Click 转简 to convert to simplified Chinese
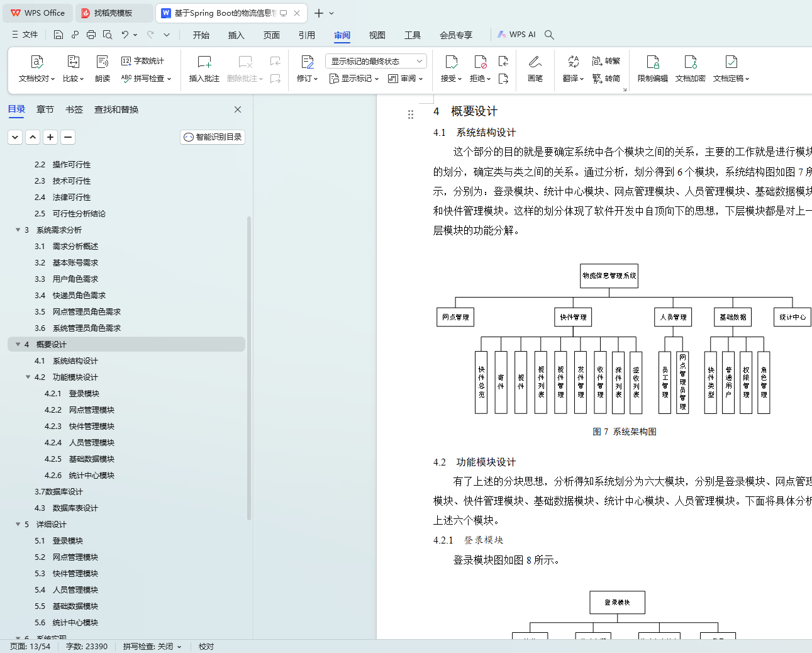Image resolution: width=812 pixels, height=653 pixels. click(x=606, y=79)
